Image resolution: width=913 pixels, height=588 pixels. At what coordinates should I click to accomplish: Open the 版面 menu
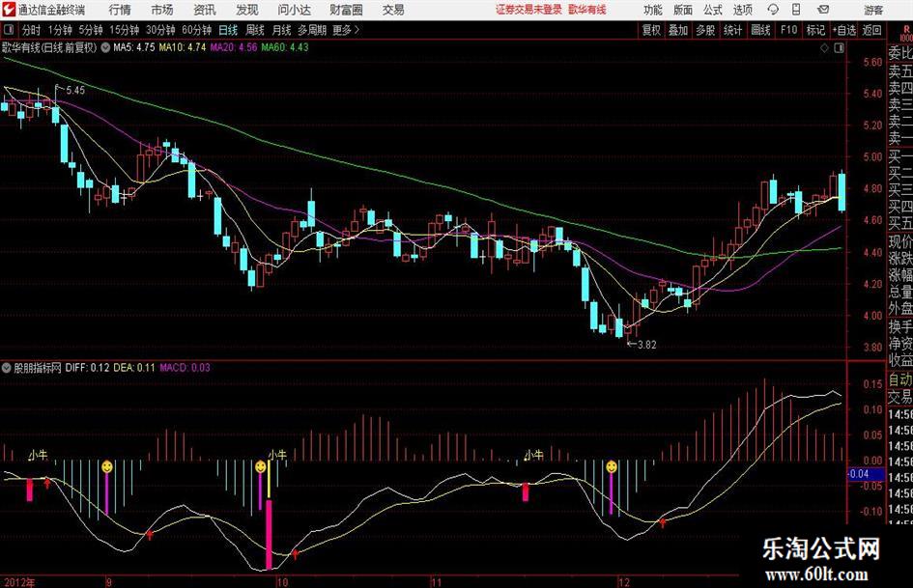pyautogui.click(x=682, y=10)
